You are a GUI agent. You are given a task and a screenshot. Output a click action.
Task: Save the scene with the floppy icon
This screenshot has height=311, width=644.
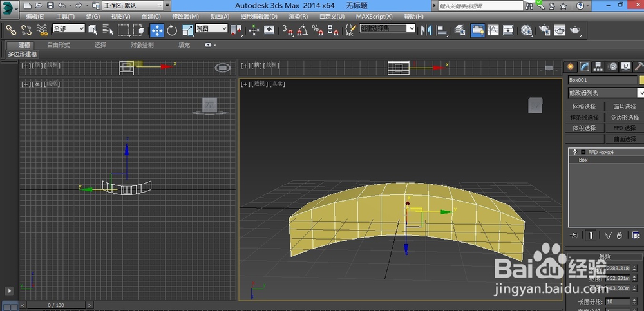click(x=50, y=6)
